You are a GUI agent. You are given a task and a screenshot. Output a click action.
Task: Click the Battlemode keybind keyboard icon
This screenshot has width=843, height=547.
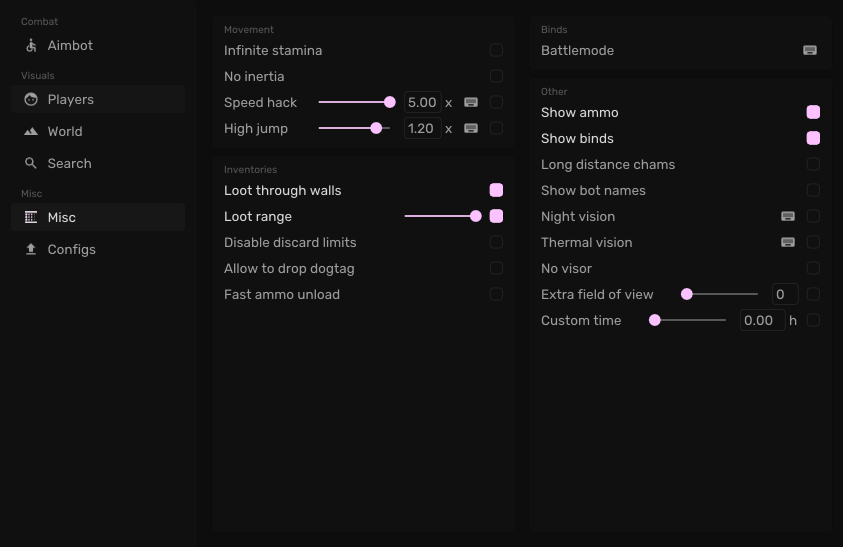pyautogui.click(x=810, y=51)
